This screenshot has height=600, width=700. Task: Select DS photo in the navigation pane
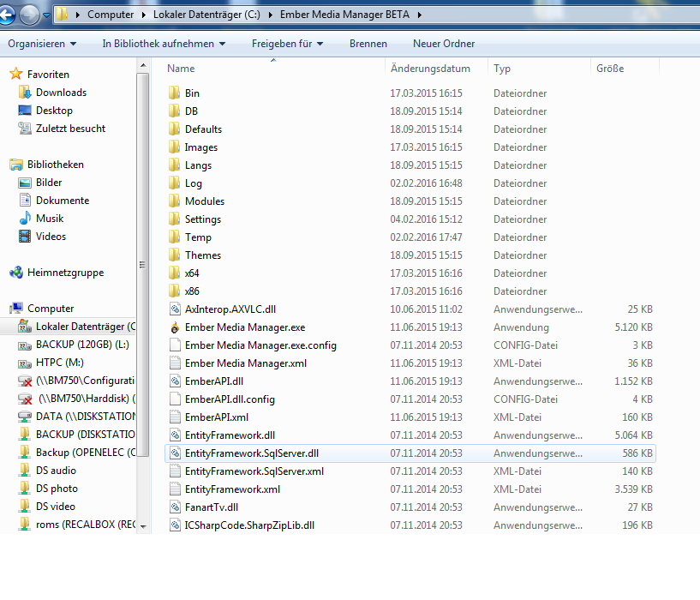coord(57,489)
